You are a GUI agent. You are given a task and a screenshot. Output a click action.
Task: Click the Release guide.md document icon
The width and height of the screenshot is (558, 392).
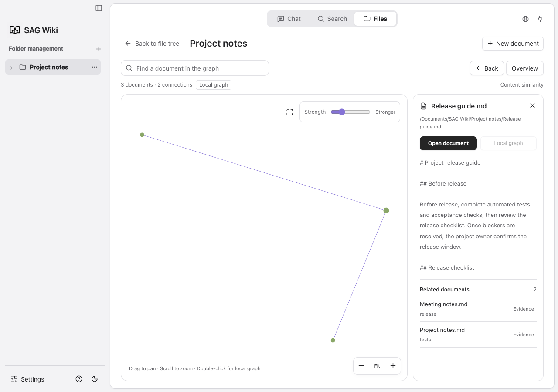tap(423, 106)
